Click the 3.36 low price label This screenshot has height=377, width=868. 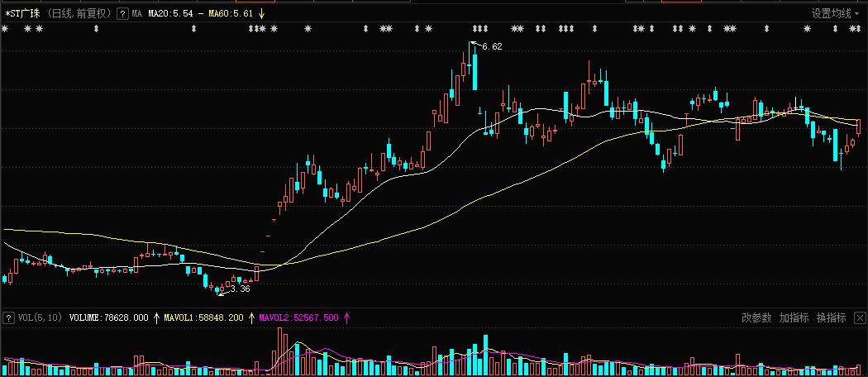[x=241, y=289]
